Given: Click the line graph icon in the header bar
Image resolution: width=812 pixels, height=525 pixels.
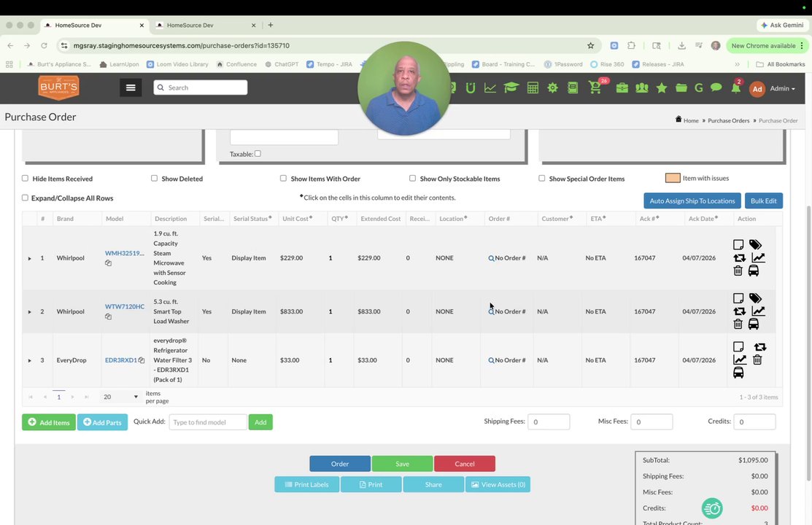Looking at the screenshot, I should (x=490, y=87).
